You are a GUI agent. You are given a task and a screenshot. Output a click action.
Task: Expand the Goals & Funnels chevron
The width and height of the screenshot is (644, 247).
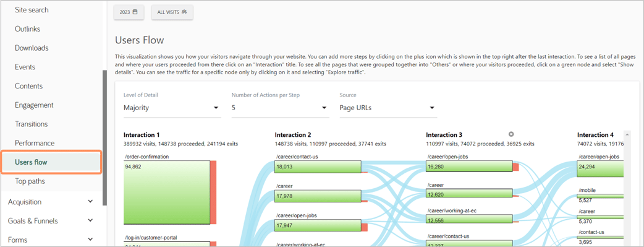[91, 220]
